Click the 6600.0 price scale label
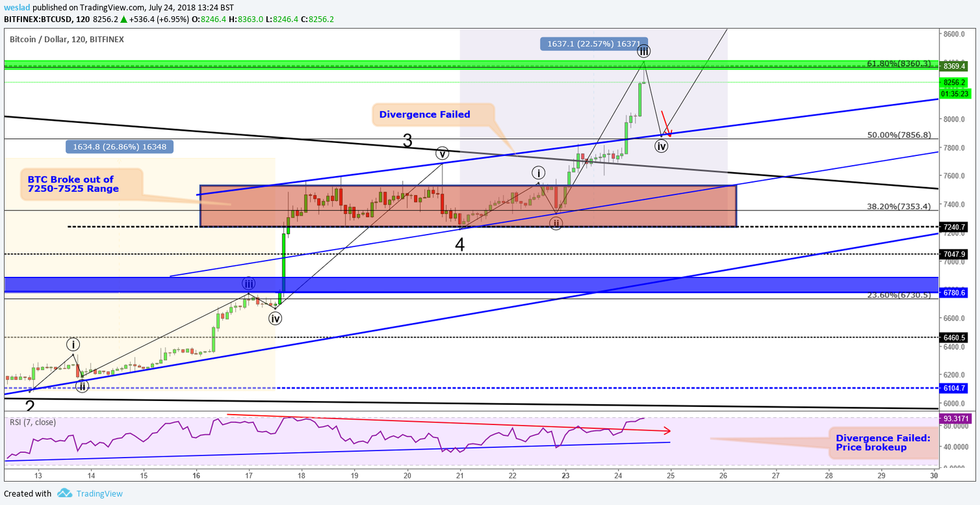This screenshot has width=980, height=505. click(x=954, y=318)
